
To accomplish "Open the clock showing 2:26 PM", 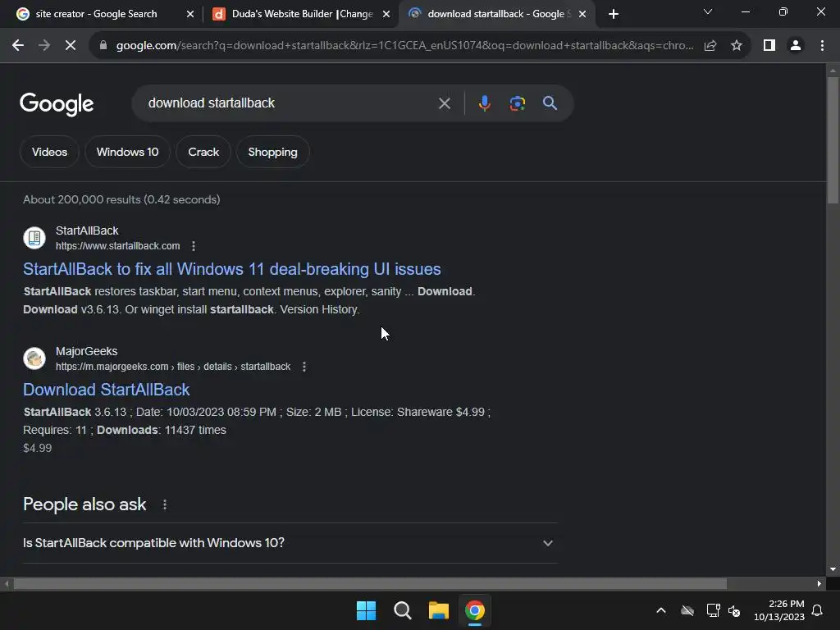I will [779, 610].
